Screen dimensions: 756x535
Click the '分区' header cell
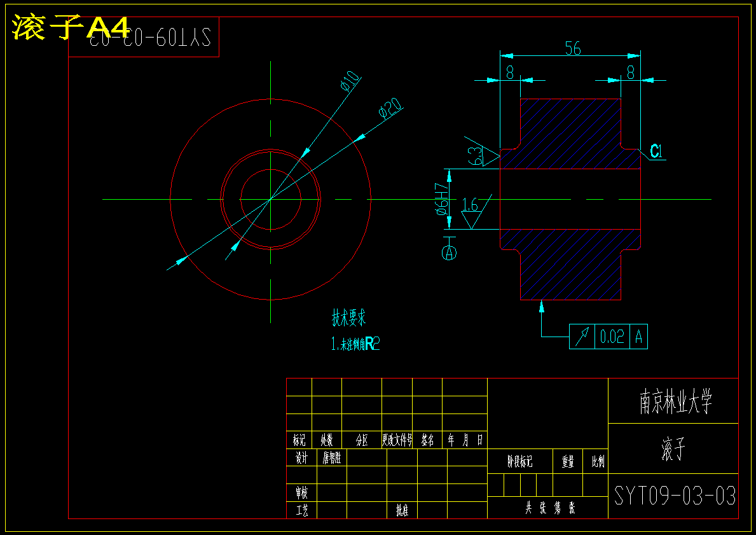pyautogui.click(x=362, y=440)
